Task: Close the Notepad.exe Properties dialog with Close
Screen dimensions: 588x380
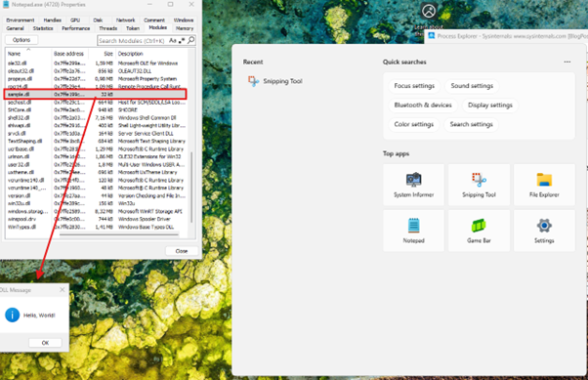Action: coord(182,251)
